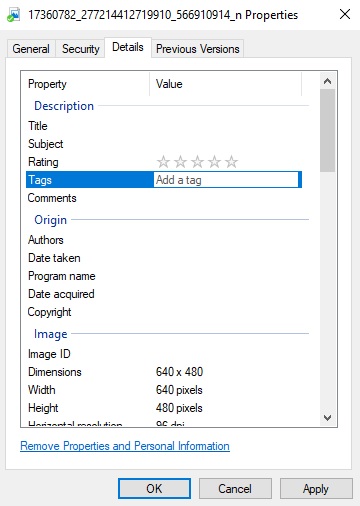Click the scrollbar up arrow
Screen dimensions: 360x506
pyautogui.click(x=327, y=81)
